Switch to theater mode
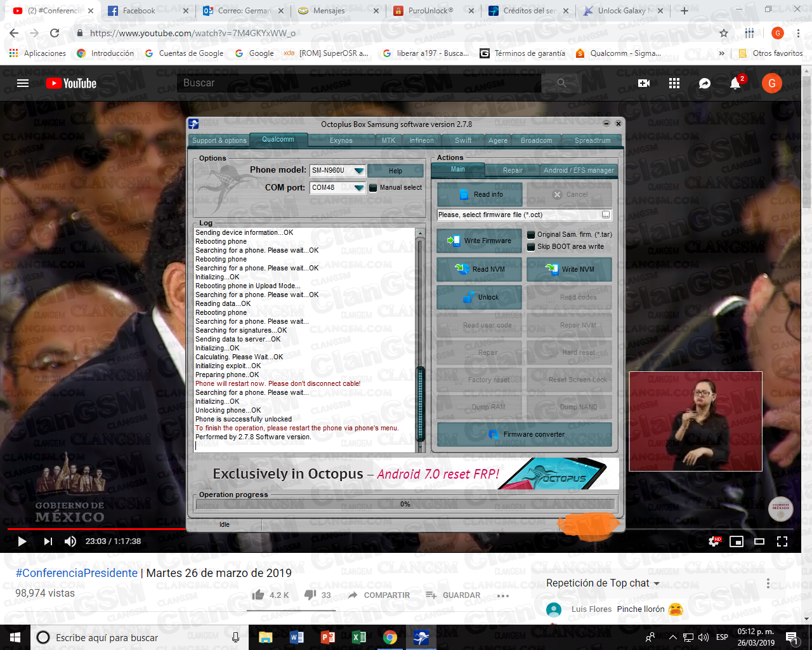The height and width of the screenshot is (650, 812). tap(759, 541)
